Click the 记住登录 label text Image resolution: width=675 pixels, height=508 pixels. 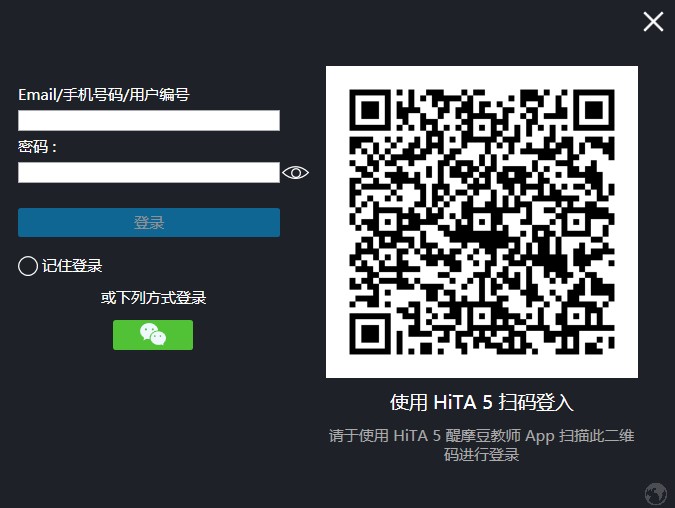click(x=72, y=266)
